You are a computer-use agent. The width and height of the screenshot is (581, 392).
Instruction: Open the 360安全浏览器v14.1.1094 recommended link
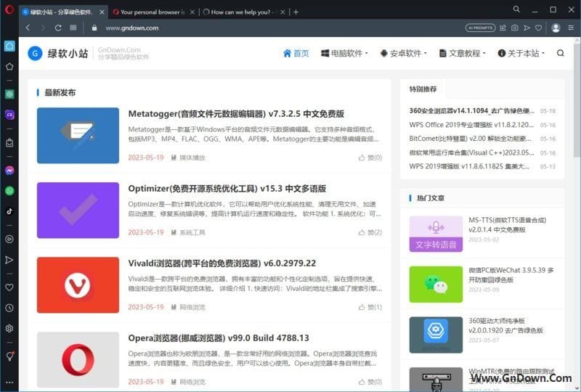(x=471, y=111)
